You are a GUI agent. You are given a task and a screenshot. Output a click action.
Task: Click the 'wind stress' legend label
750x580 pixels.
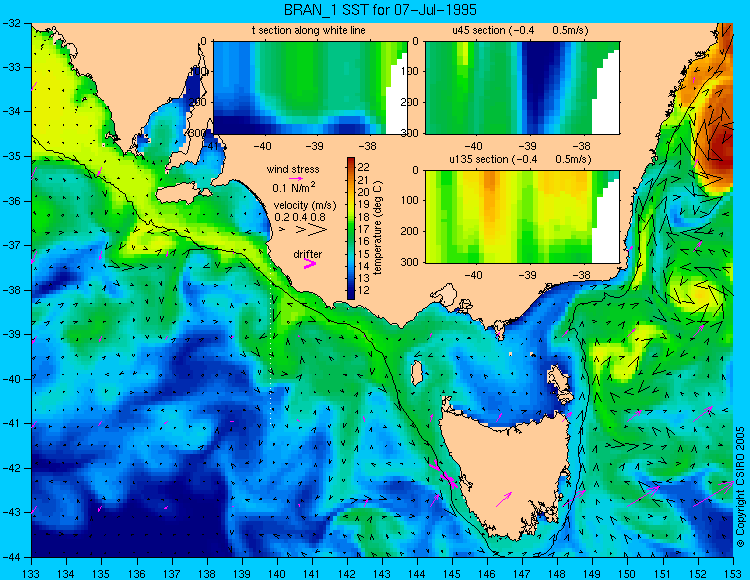pos(293,169)
